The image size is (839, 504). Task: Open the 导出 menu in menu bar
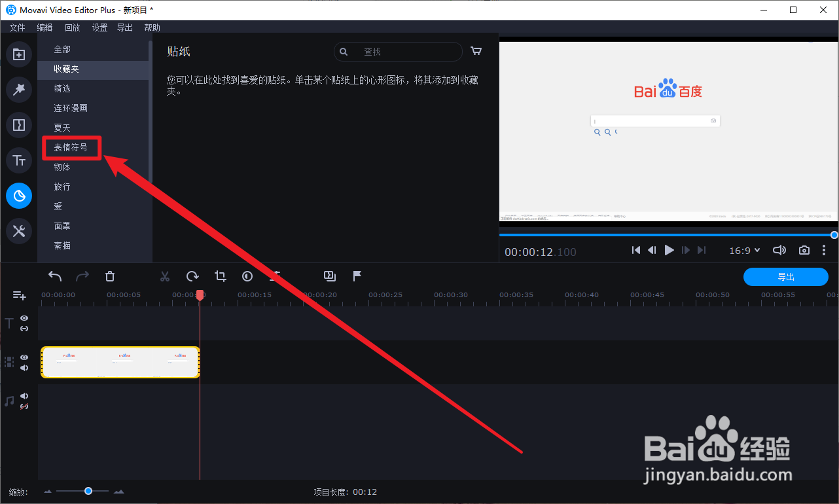[124, 27]
